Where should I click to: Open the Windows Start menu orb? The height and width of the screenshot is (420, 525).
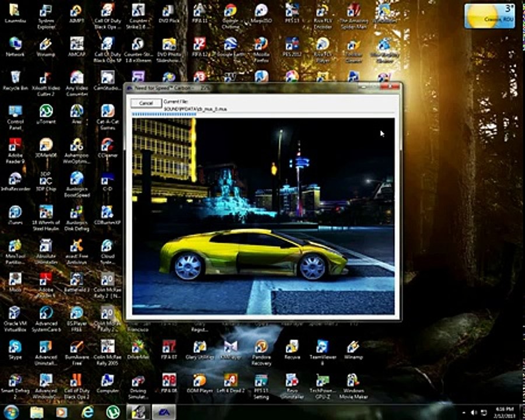click(x=11, y=412)
